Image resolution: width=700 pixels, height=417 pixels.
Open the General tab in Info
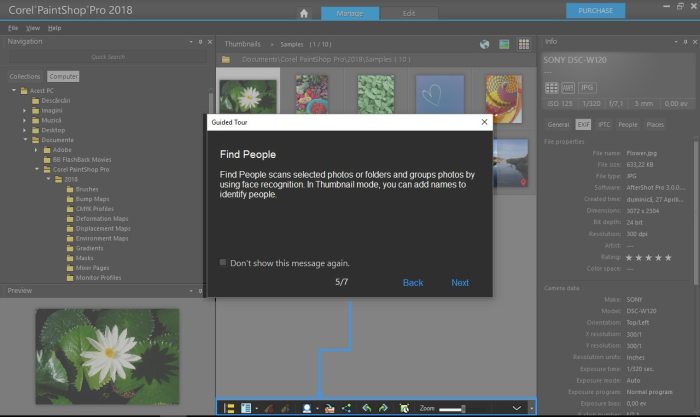(x=558, y=125)
